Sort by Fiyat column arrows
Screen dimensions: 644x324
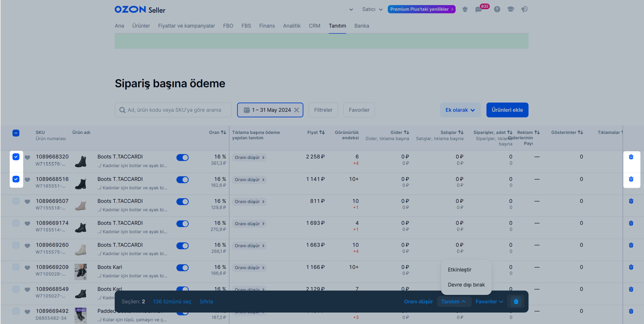click(322, 132)
